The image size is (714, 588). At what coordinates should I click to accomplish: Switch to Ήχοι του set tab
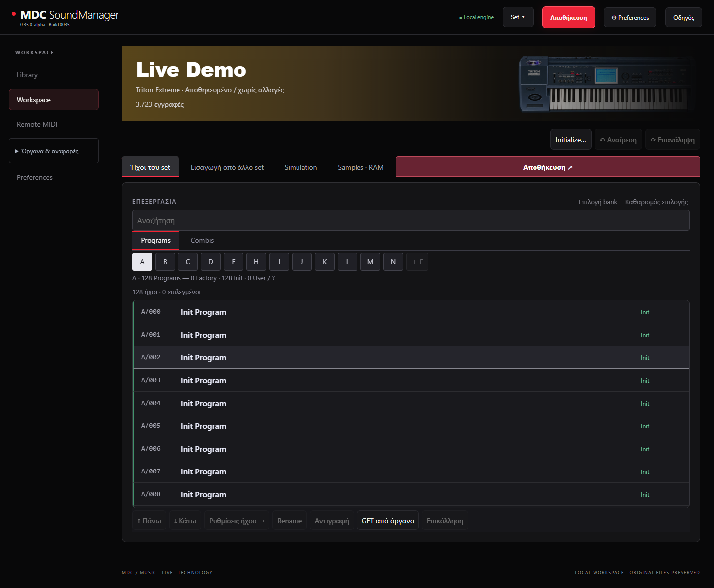coord(150,167)
